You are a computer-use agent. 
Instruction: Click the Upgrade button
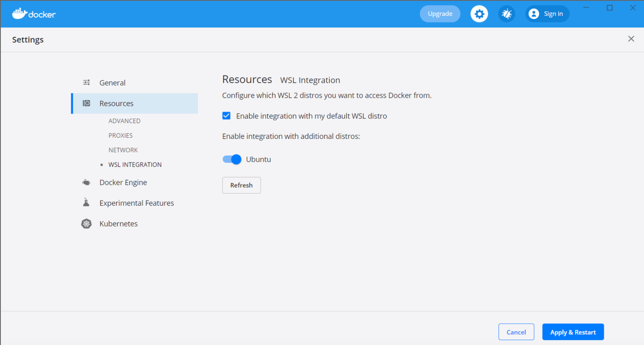click(440, 14)
